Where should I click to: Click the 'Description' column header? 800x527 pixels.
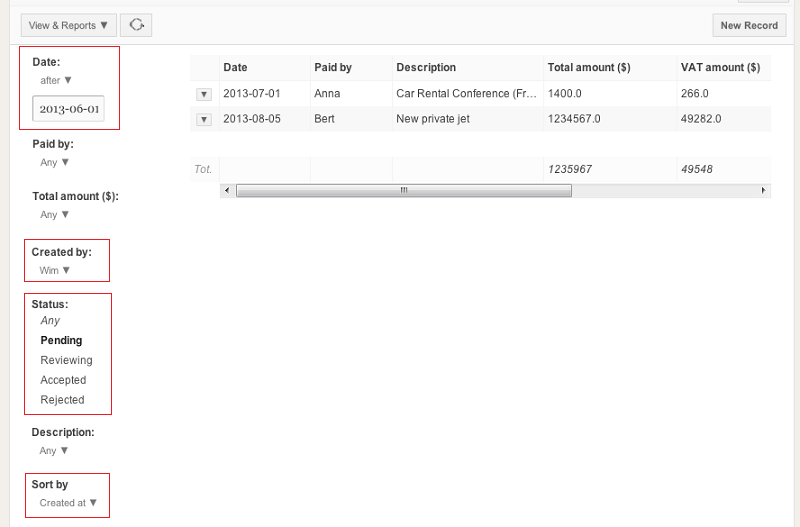point(467,68)
